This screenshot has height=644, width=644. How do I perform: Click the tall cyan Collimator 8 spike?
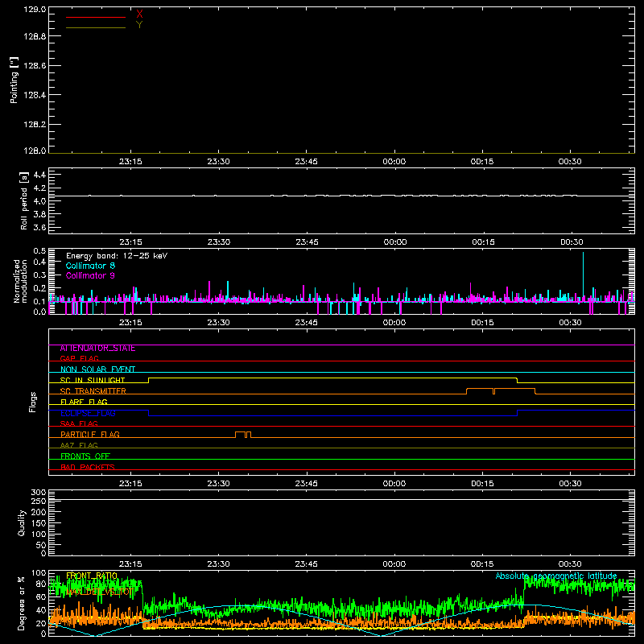[583, 275]
